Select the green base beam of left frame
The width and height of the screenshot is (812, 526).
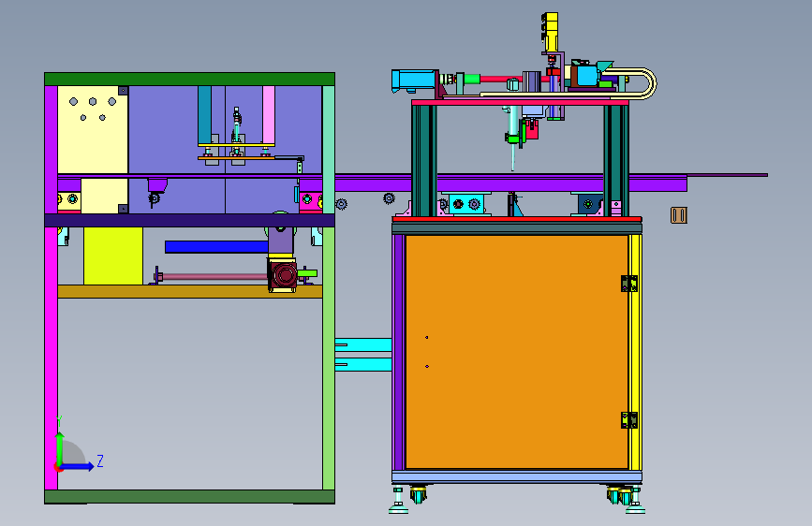(x=189, y=496)
